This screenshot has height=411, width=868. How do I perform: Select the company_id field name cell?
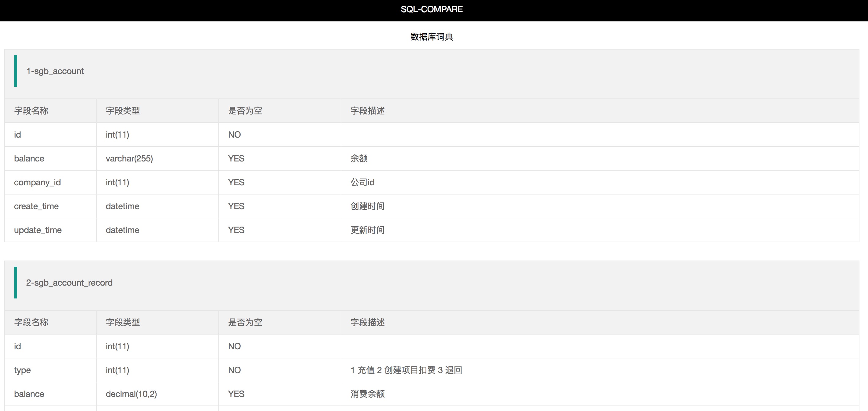37,182
